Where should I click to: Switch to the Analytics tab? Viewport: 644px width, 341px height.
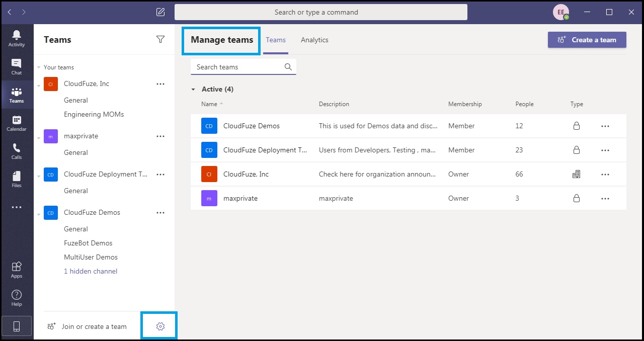pos(314,40)
